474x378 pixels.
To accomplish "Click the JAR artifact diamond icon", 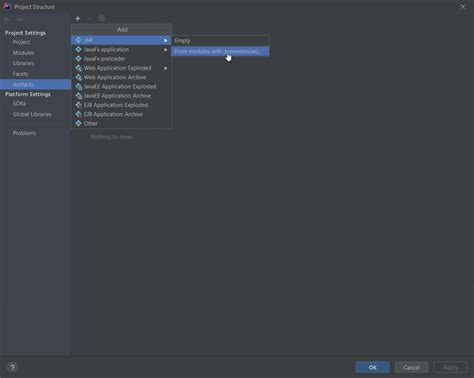I will click(x=78, y=40).
